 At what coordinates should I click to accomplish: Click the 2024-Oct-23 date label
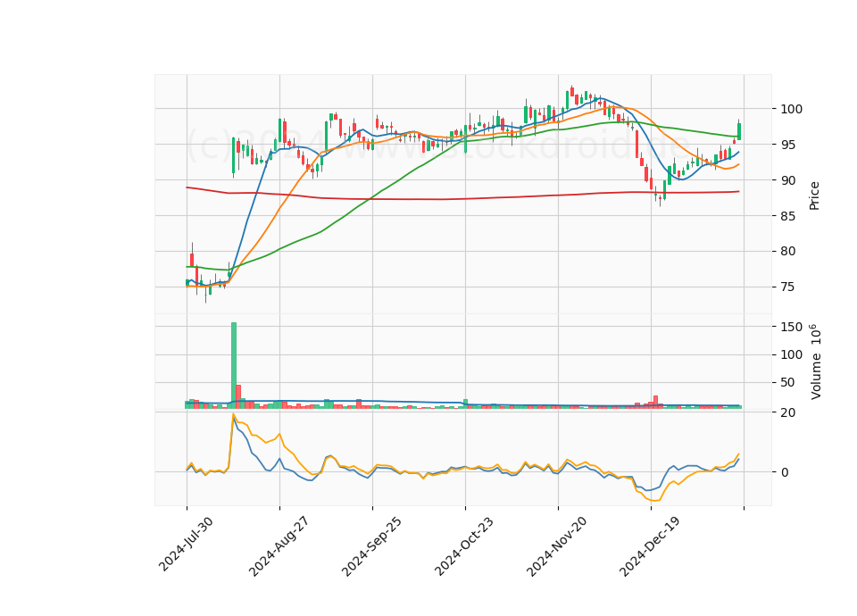[x=464, y=546]
